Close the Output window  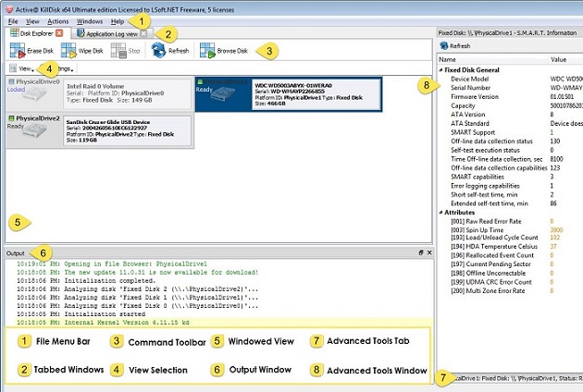click(x=429, y=252)
